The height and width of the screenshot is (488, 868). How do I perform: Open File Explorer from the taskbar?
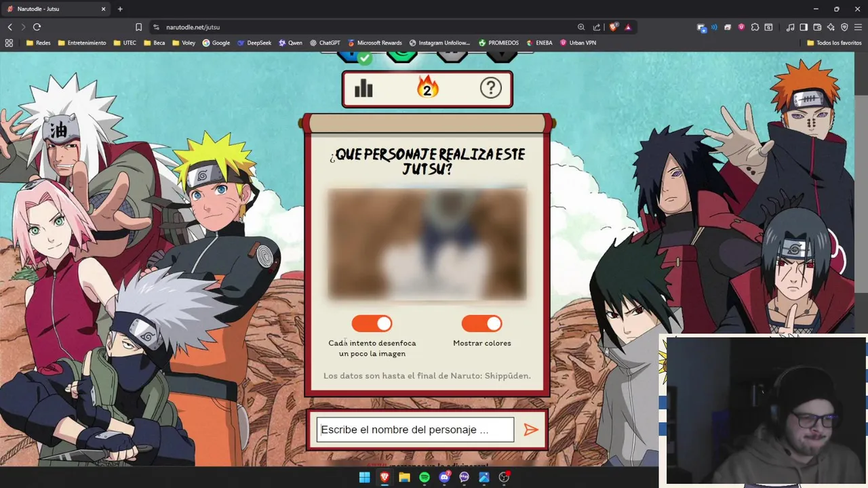click(404, 477)
